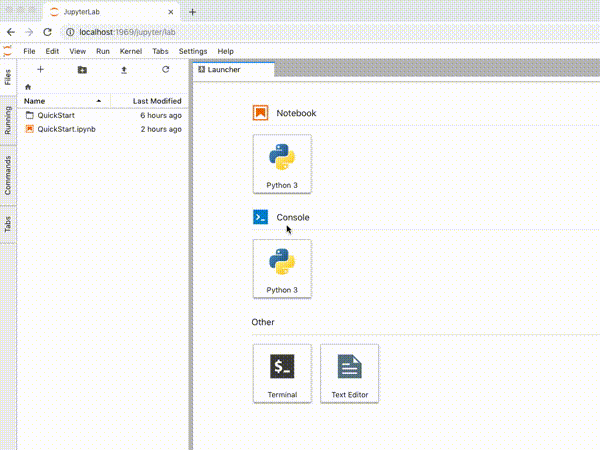The width and height of the screenshot is (600, 450).
Task: Refresh the file list
Action: tap(165, 69)
